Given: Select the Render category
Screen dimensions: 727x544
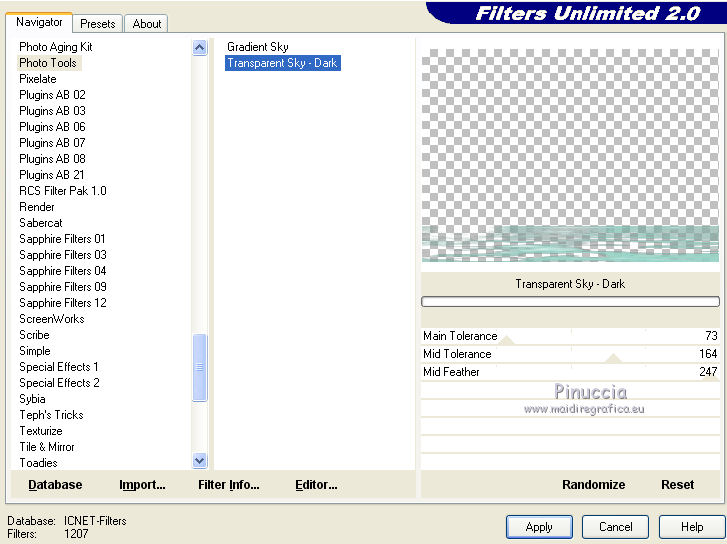Looking at the screenshot, I should 37,207.
